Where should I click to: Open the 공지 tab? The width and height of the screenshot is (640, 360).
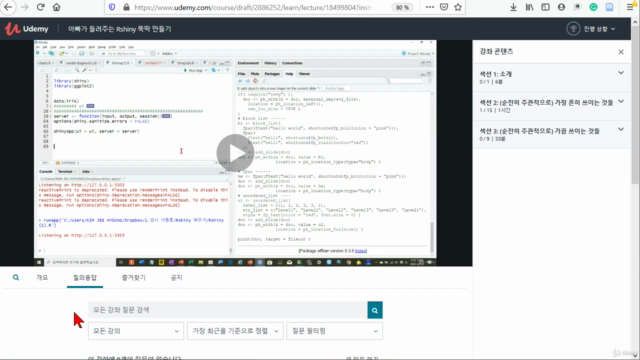(176, 278)
